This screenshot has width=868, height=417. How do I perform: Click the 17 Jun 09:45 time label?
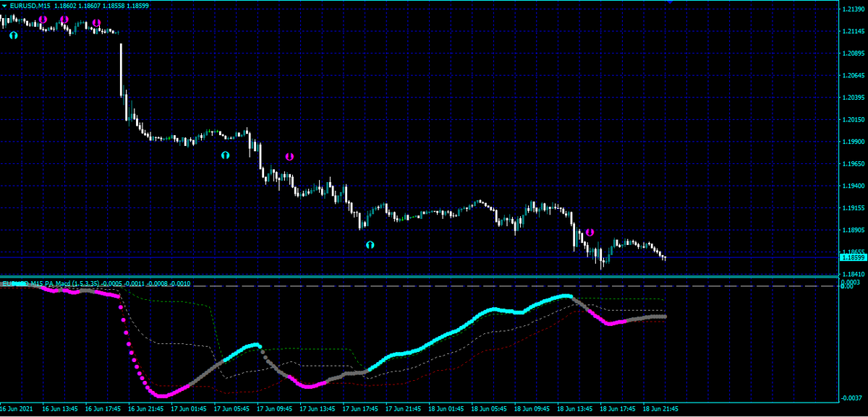(276, 408)
